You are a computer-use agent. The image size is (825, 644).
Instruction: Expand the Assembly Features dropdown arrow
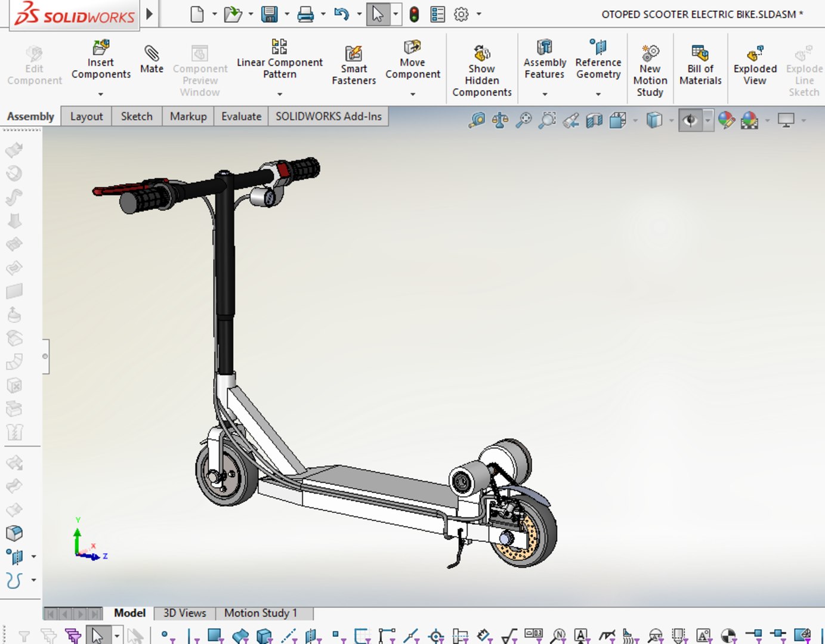click(545, 94)
